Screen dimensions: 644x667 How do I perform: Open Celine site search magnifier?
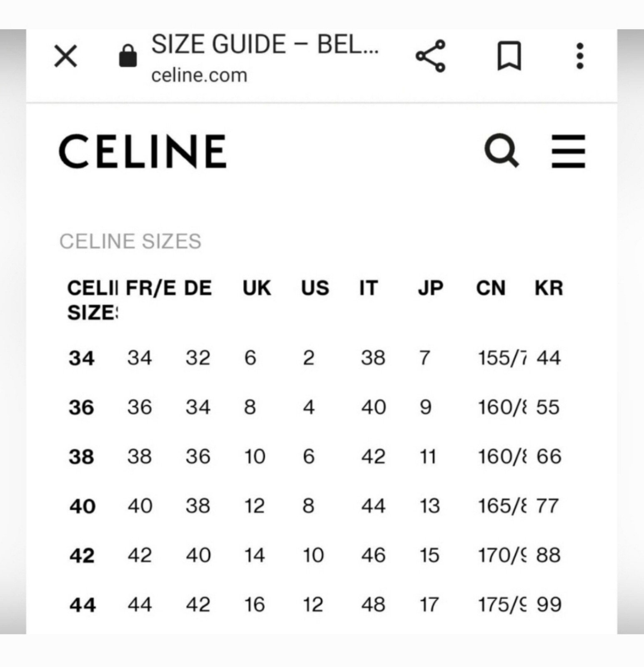[501, 150]
